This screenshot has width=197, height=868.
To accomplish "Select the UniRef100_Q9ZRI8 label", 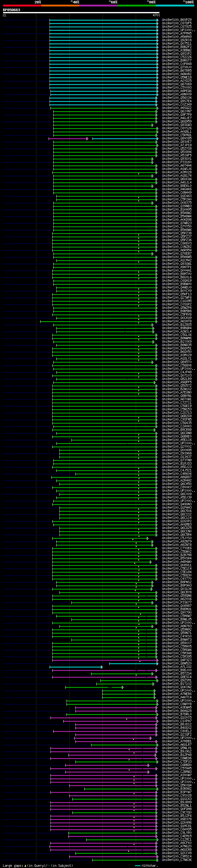I will (x=176, y=40).
